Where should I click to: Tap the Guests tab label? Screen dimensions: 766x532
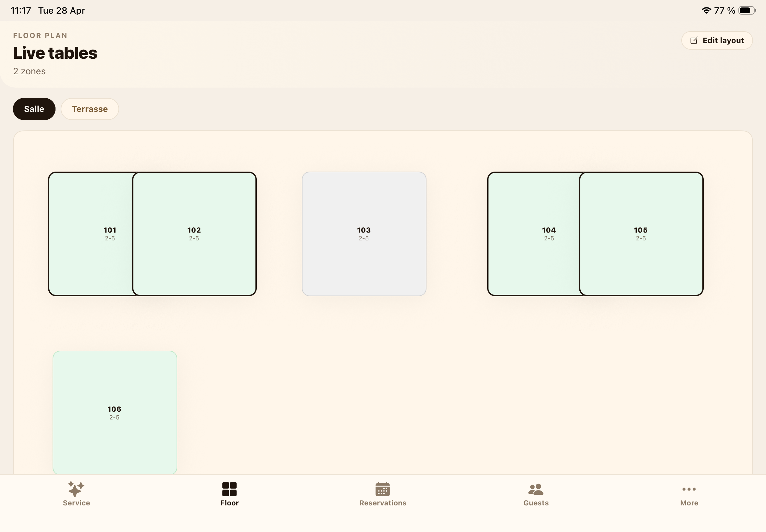click(x=536, y=503)
